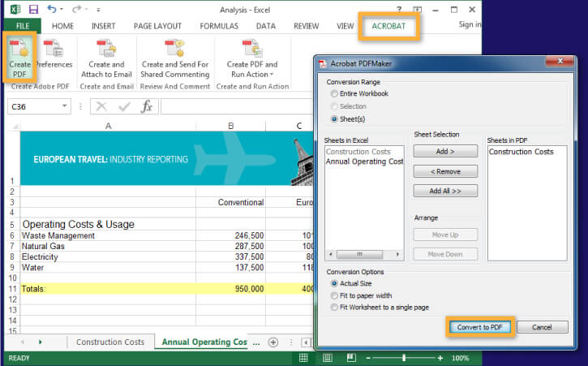Viewport: 588px width, 366px height.
Task: Switch to Page Break Preview icon
Action: coord(351,358)
